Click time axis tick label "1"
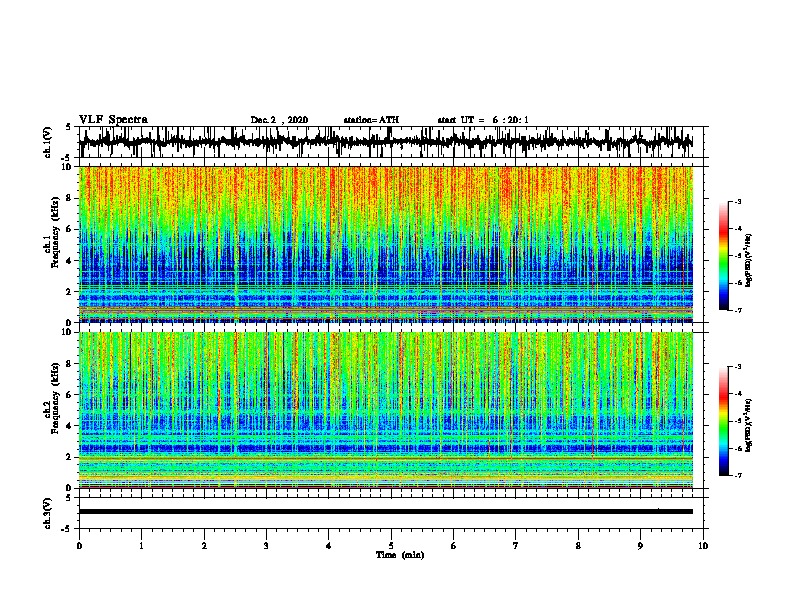The height and width of the screenshot is (612, 792). pos(142,545)
